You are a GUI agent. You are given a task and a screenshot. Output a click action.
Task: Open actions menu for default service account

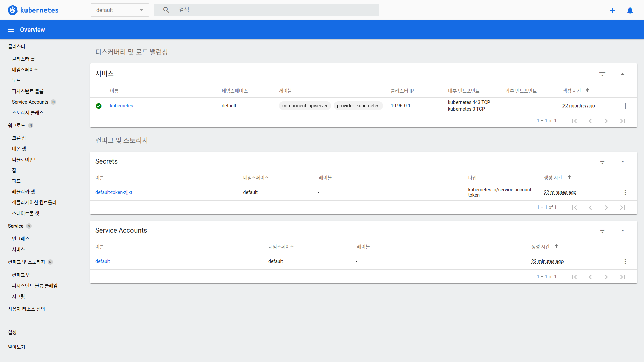pos(625,262)
